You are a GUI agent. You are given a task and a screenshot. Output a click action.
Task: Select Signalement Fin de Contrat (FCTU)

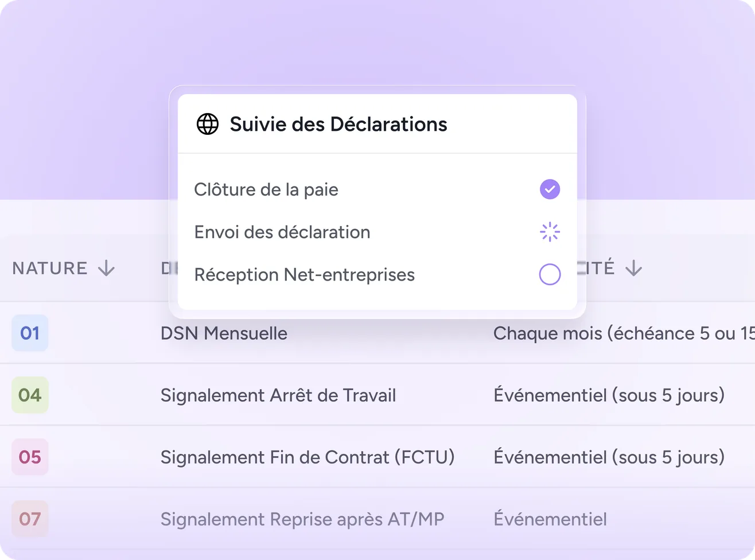tap(308, 457)
